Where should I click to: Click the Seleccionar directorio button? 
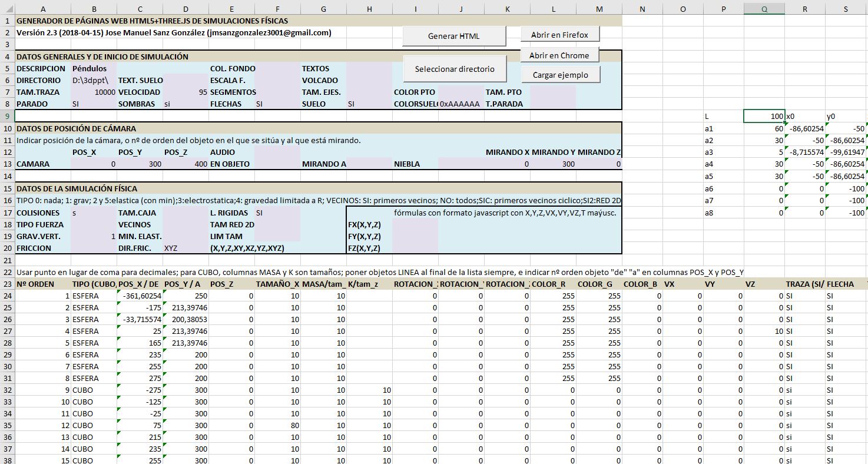[454, 69]
